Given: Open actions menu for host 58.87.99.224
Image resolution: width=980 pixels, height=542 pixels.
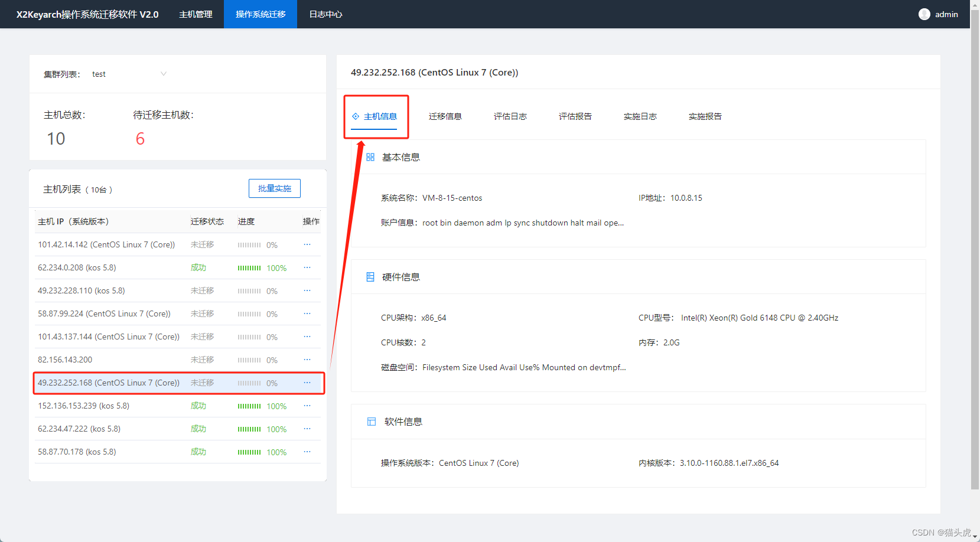Looking at the screenshot, I should tap(307, 314).
